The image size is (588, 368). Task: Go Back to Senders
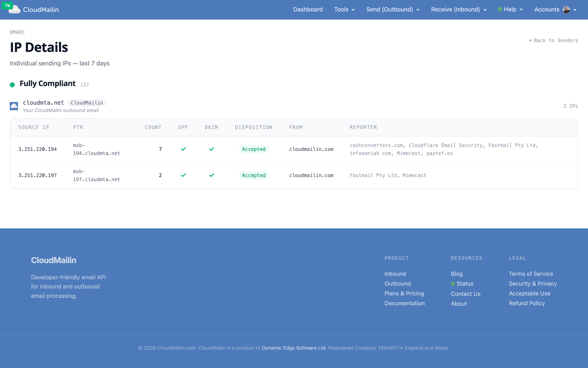tap(553, 40)
